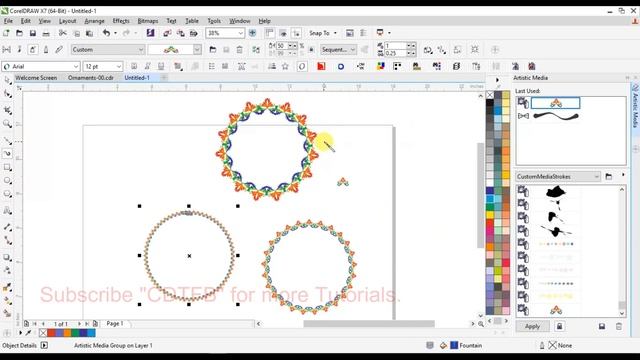This screenshot has width=640, height=360.
Task: Toggle Show Grid in standard toolbar
Action: 283,33
